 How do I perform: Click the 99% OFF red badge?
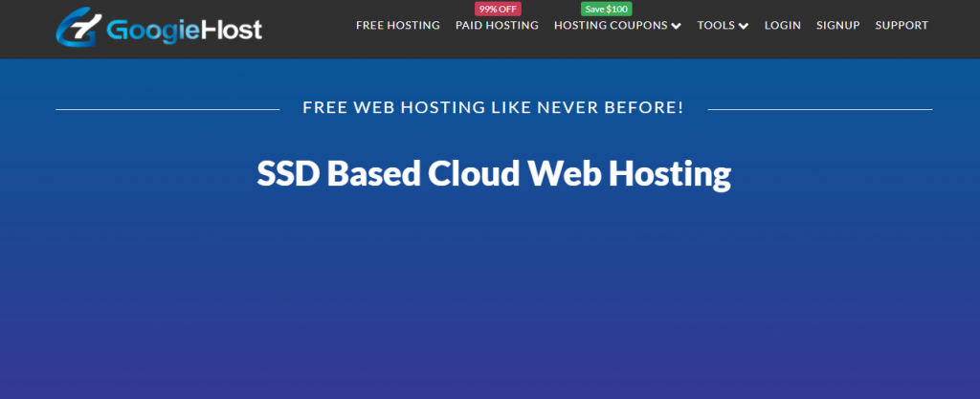click(x=498, y=9)
